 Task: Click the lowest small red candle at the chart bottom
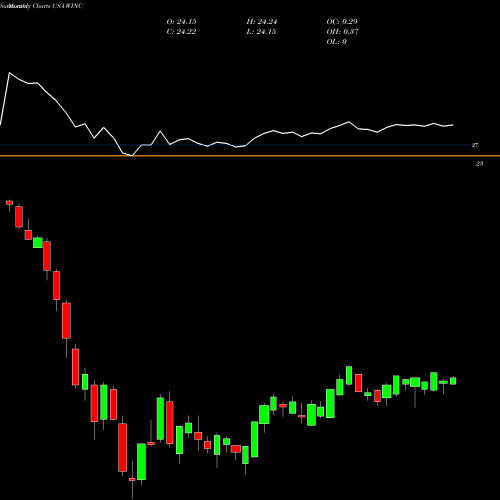(x=132, y=479)
